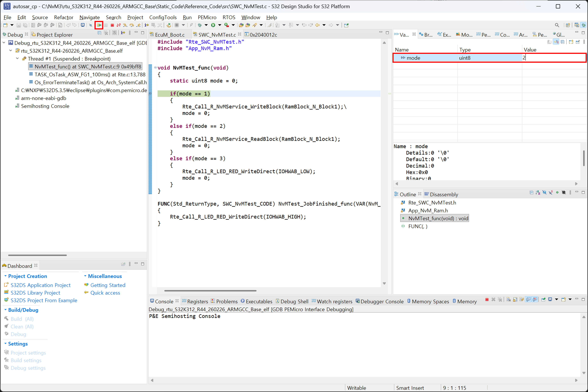The height and width of the screenshot is (392, 588).
Task: Switch to the Registers tab
Action: click(x=195, y=301)
